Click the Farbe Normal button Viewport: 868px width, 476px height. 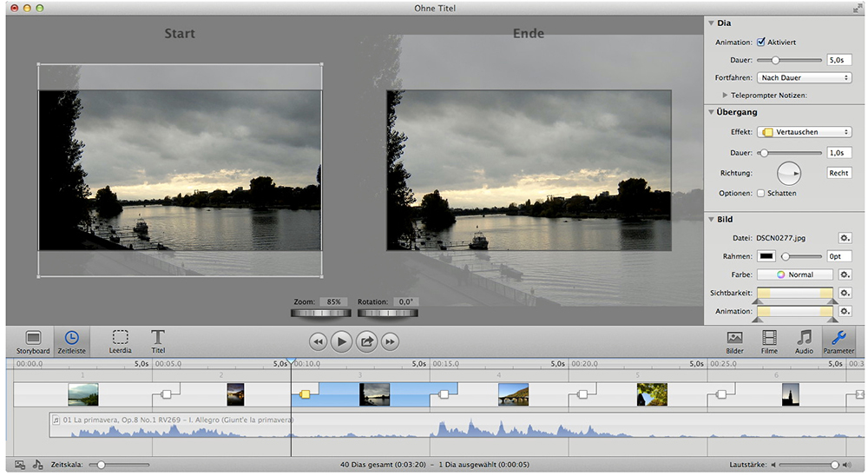[794, 274]
